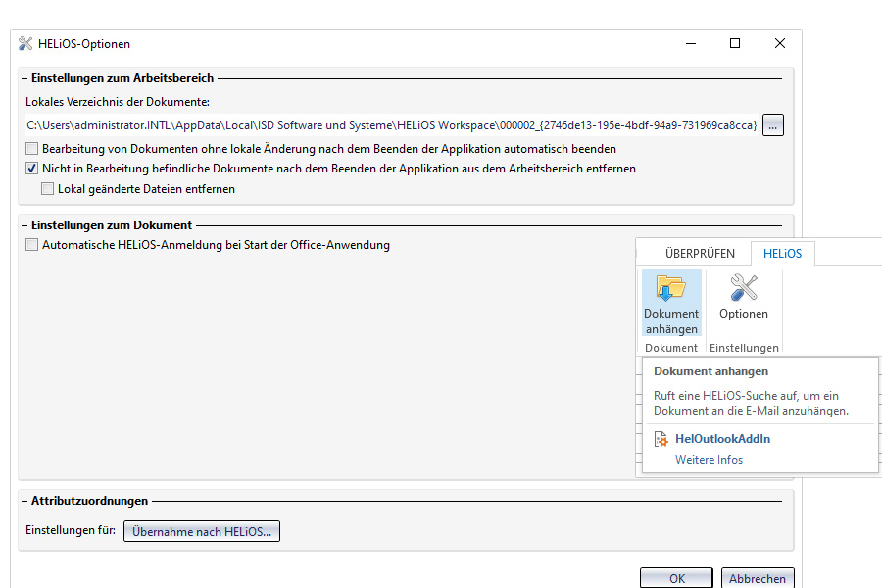Select the HELiOS ribbon tab
Viewport: 882px width, 588px height.
(782, 253)
